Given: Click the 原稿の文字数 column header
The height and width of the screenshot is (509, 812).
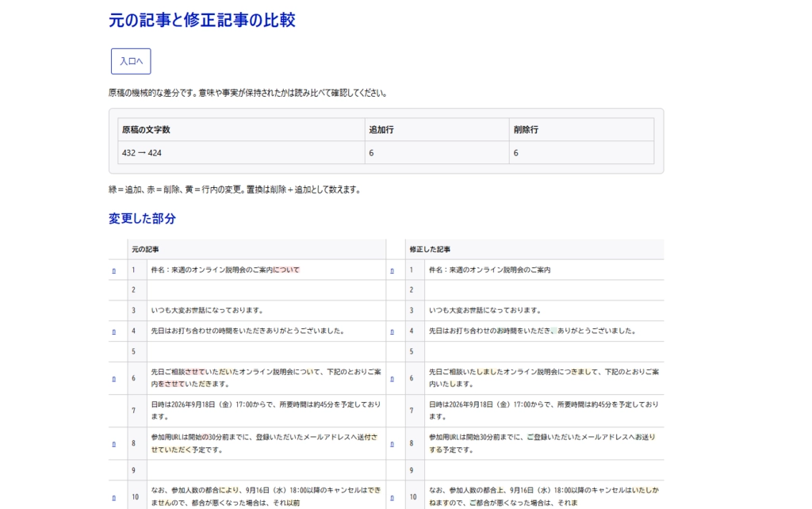Looking at the screenshot, I should point(241,129).
